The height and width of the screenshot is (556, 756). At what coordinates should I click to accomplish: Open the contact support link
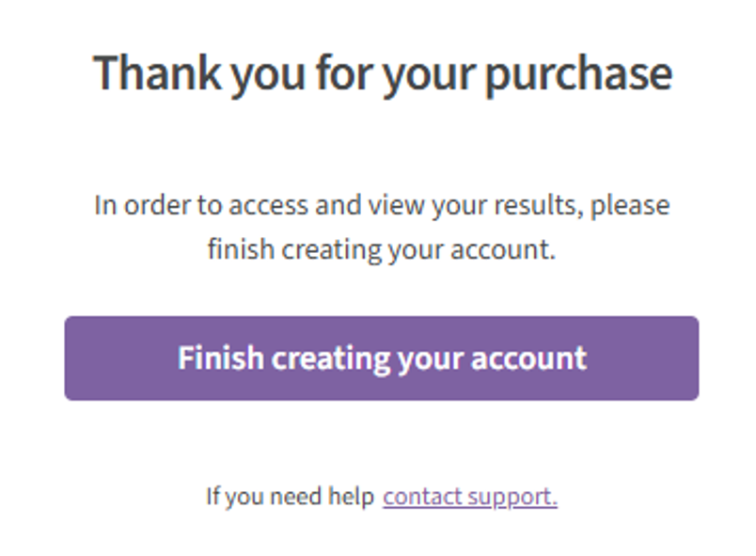point(470,497)
